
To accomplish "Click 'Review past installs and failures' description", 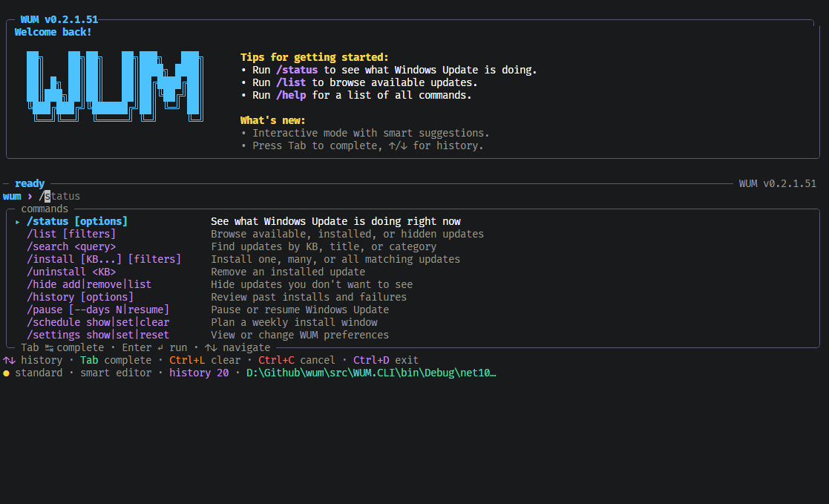I will pyautogui.click(x=309, y=297).
